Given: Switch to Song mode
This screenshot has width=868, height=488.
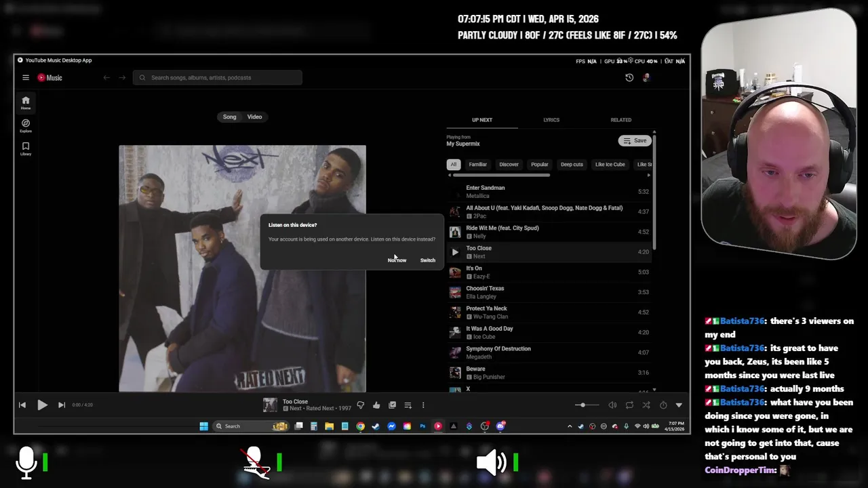Looking at the screenshot, I should coord(230,117).
